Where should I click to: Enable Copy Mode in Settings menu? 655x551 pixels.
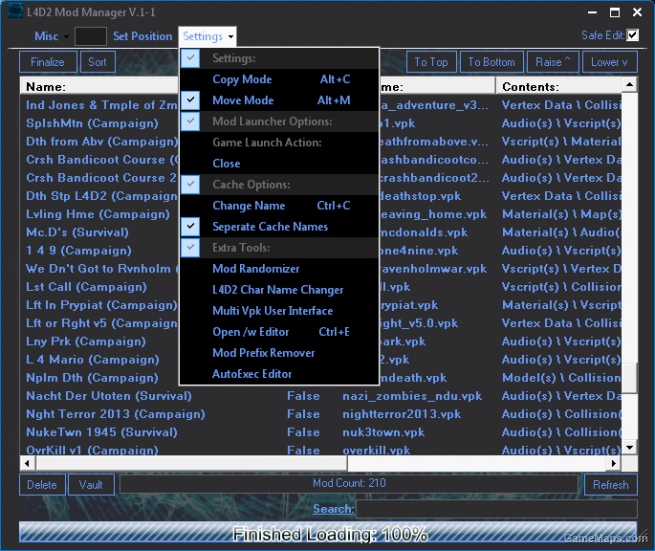[279, 79]
